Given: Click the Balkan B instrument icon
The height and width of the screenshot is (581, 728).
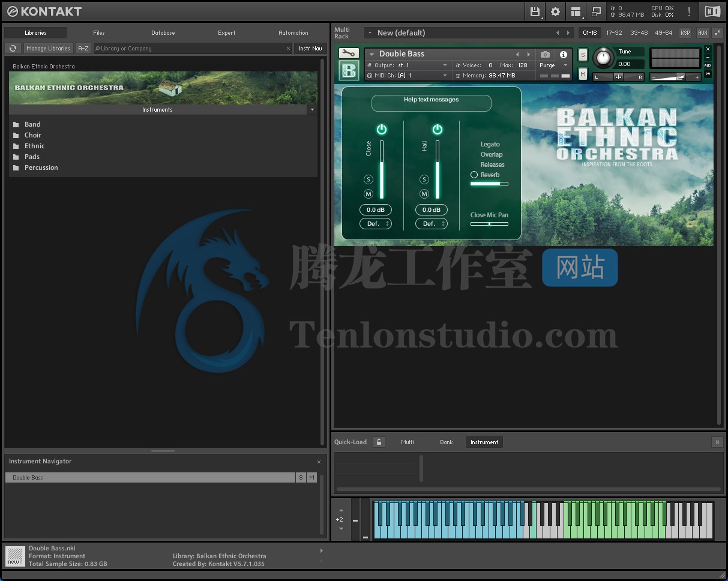Looking at the screenshot, I should (x=348, y=70).
